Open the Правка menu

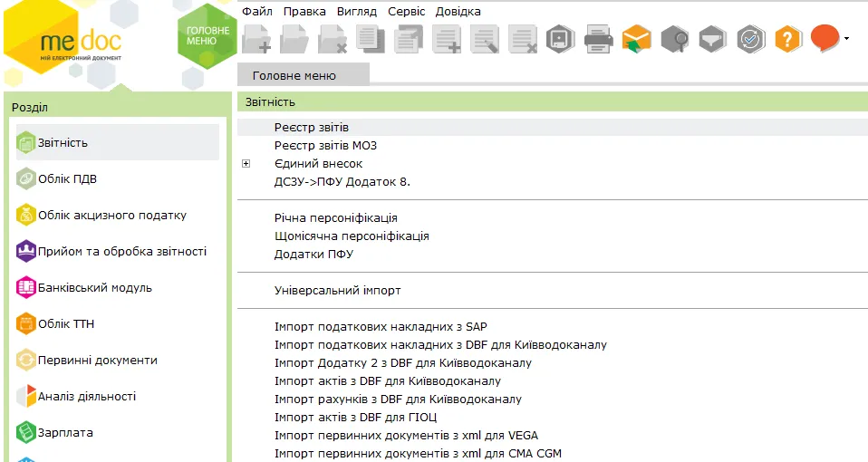coord(304,11)
